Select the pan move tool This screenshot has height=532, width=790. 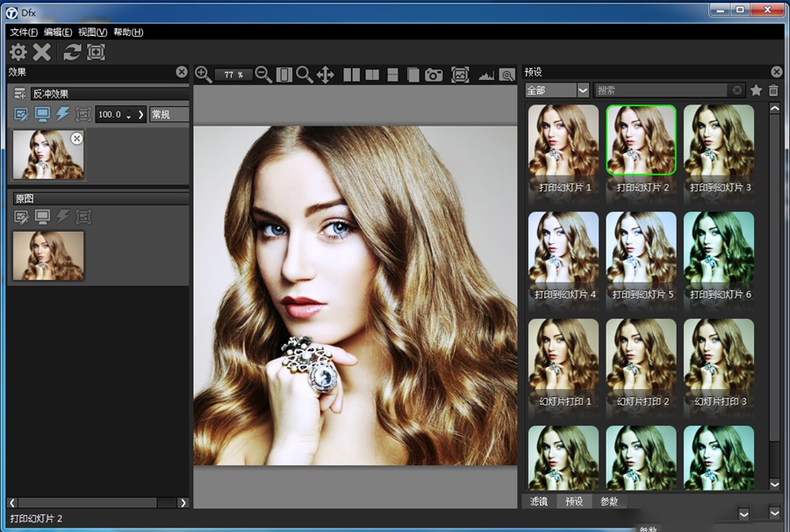click(325, 75)
